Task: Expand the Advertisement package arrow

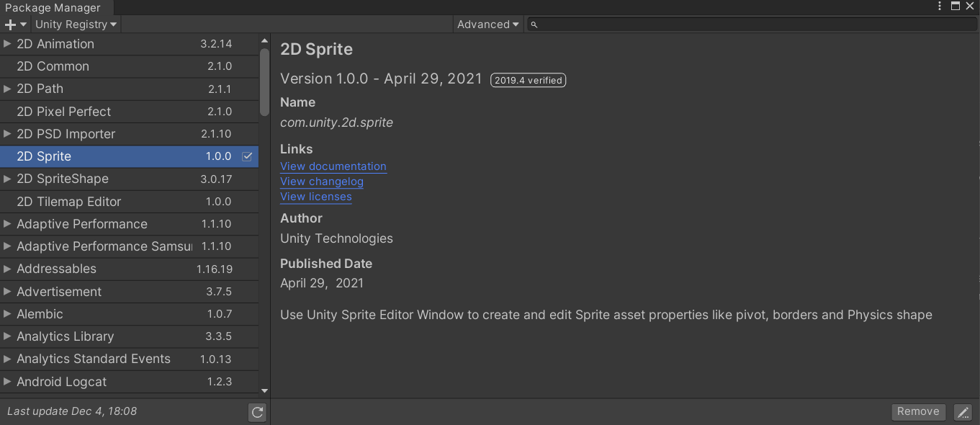Action: 7,292
